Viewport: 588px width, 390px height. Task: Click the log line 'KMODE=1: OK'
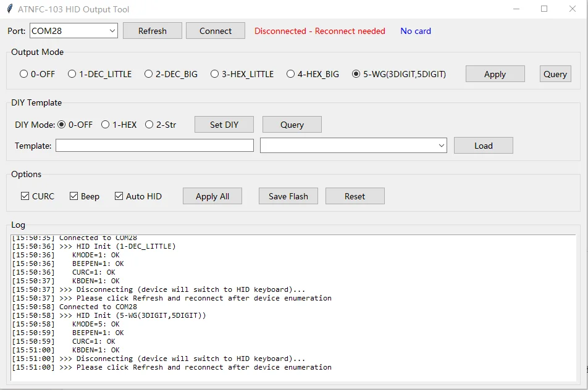(96, 255)
